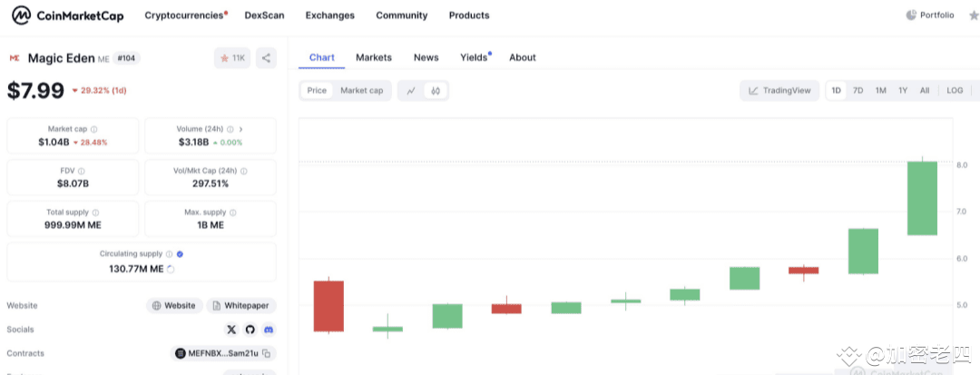Show Circulating supply info icon
Viewport: 980px width, 375px height.
pyautogui.click(x=169, y=254)
